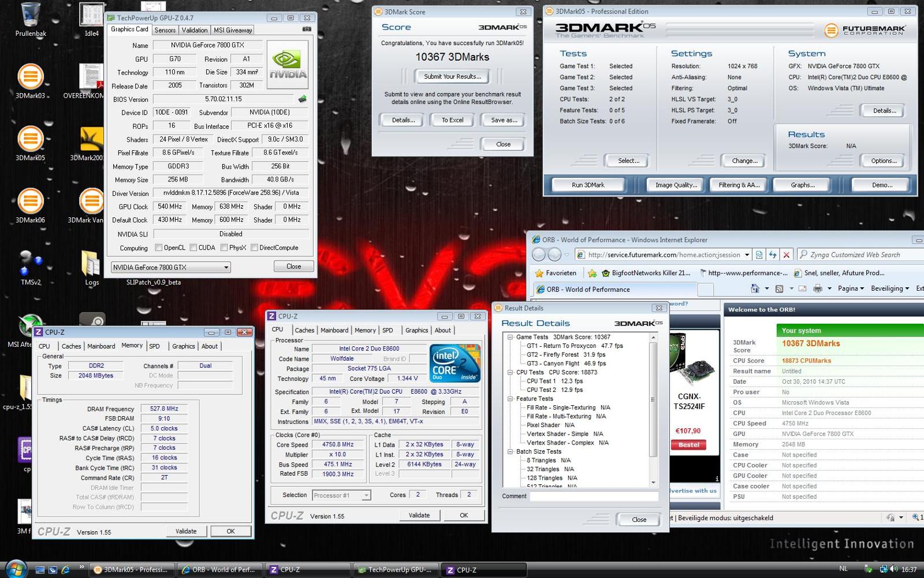
Task: Click the IE back navigation button
Action: click(539, 254)
